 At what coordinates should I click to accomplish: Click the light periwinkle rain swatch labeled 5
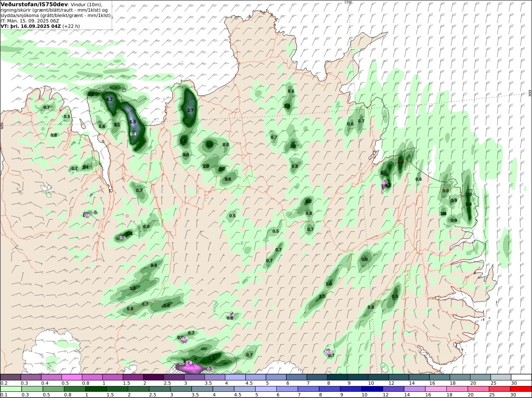(266, 389)
